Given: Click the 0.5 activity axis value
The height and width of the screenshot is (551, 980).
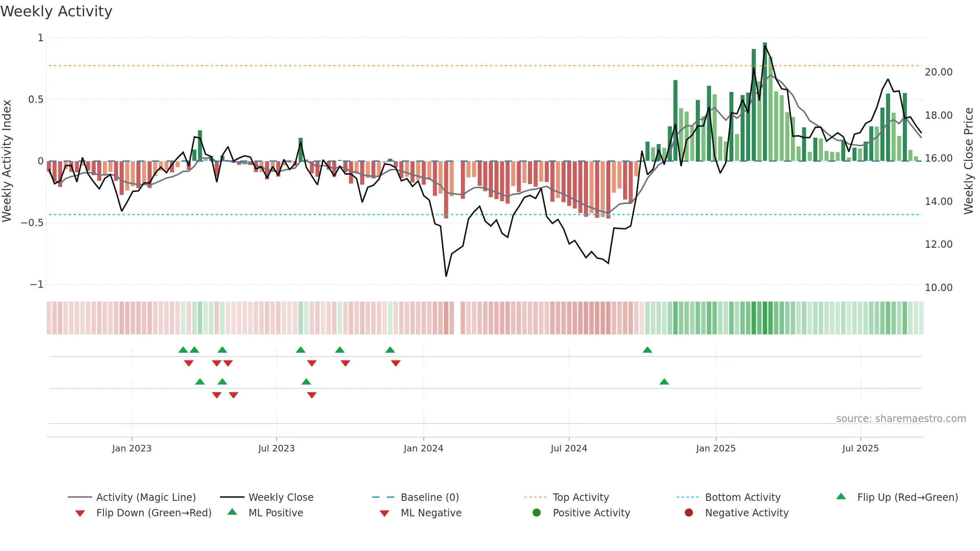Looking at the screenshot, I should [x=36, y=100].
